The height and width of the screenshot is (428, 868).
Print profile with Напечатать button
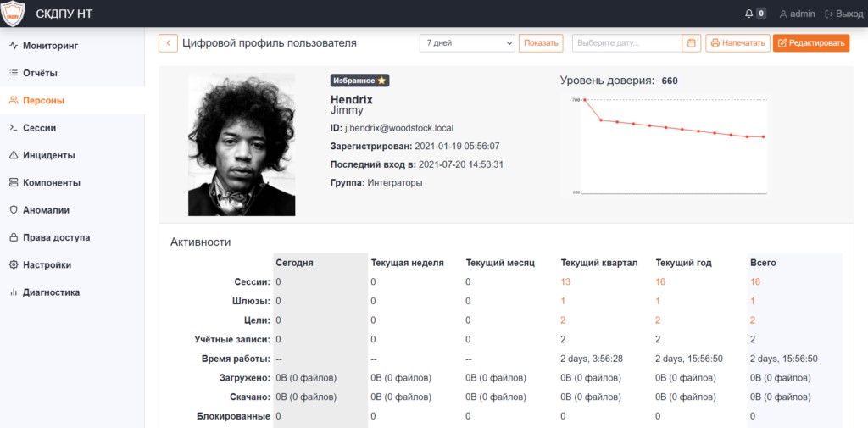pyautogui.click(x=737, y=43)
